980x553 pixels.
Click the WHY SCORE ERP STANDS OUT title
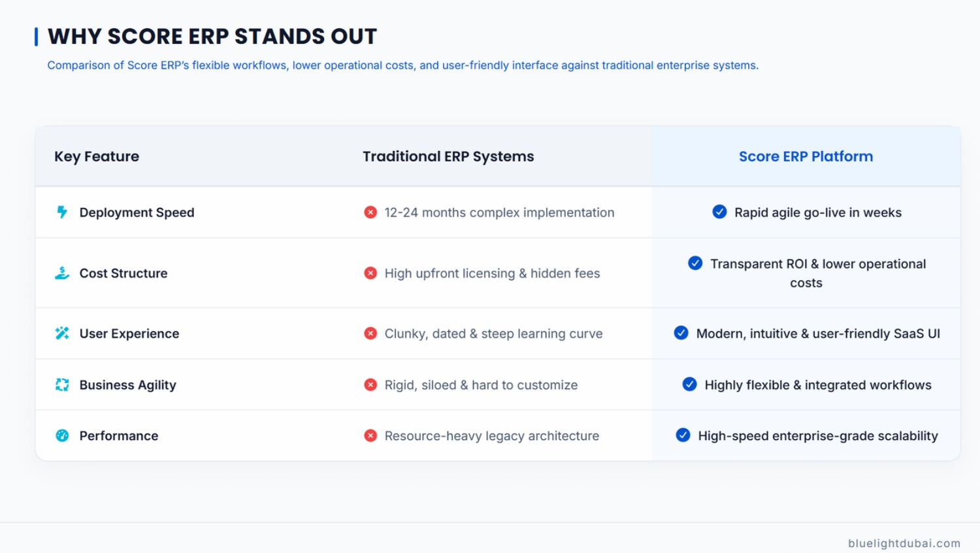click(212, 37)
